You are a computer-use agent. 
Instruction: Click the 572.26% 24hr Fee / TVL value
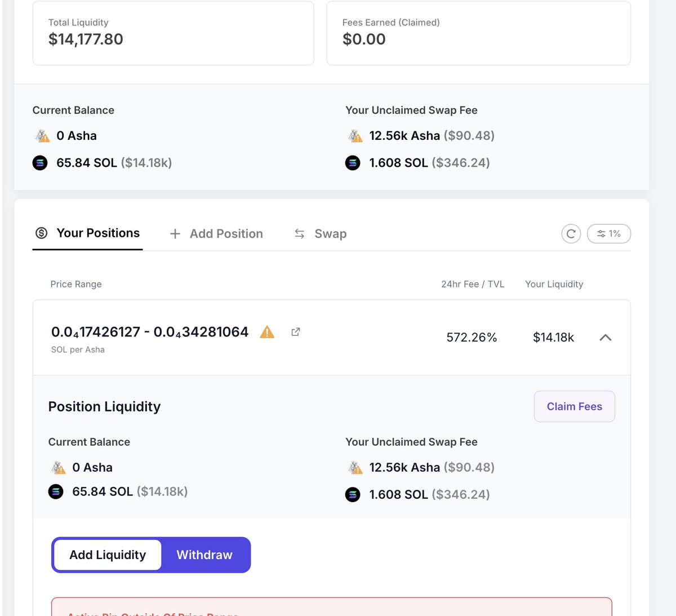point(472,338)
